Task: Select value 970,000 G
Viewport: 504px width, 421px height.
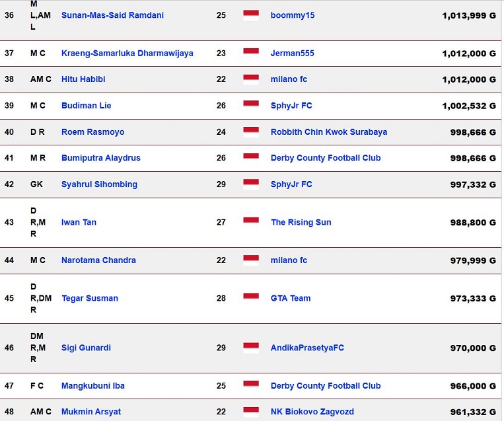Action: point(473,348)
